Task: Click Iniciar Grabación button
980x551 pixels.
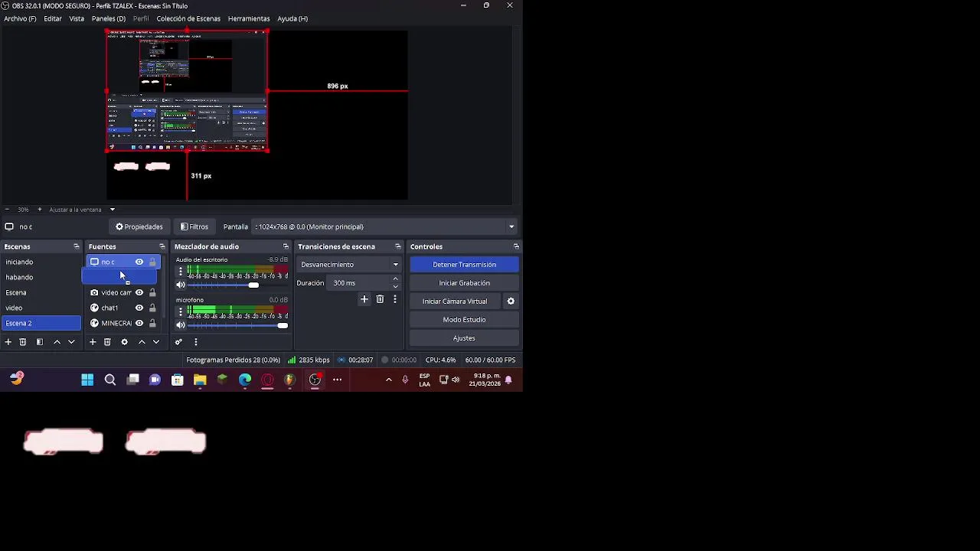Action: coord(465,283)
